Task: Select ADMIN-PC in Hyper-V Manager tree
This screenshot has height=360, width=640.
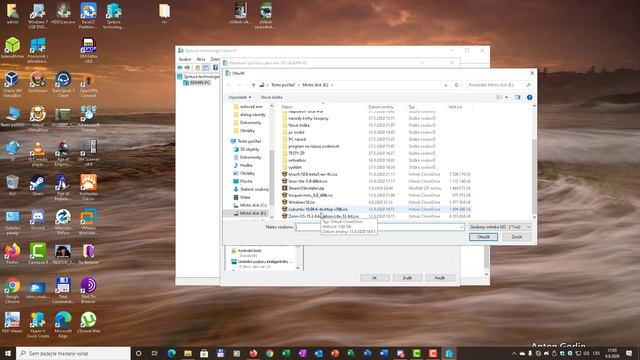Action: click(197, 82)
